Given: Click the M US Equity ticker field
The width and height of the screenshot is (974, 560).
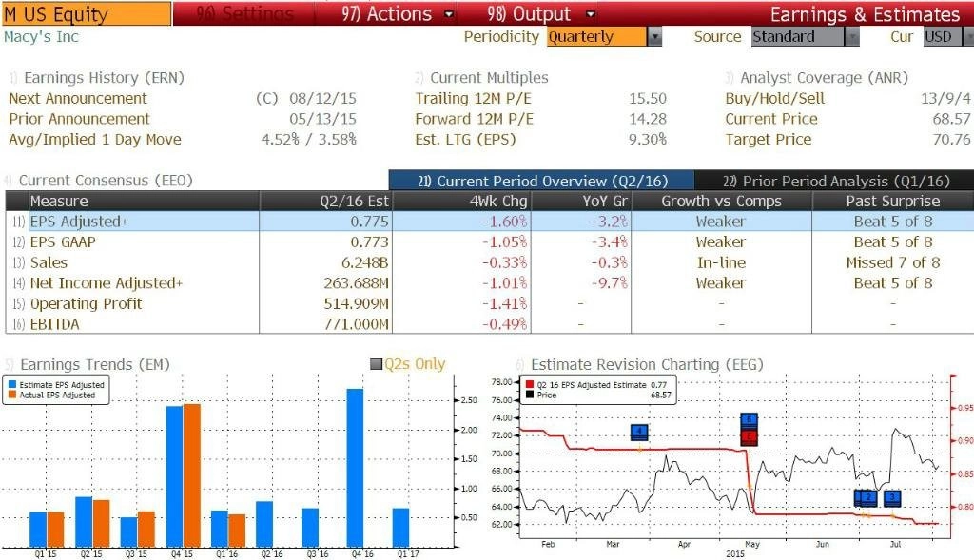Looking at the screenshot, I should [86, 13].
